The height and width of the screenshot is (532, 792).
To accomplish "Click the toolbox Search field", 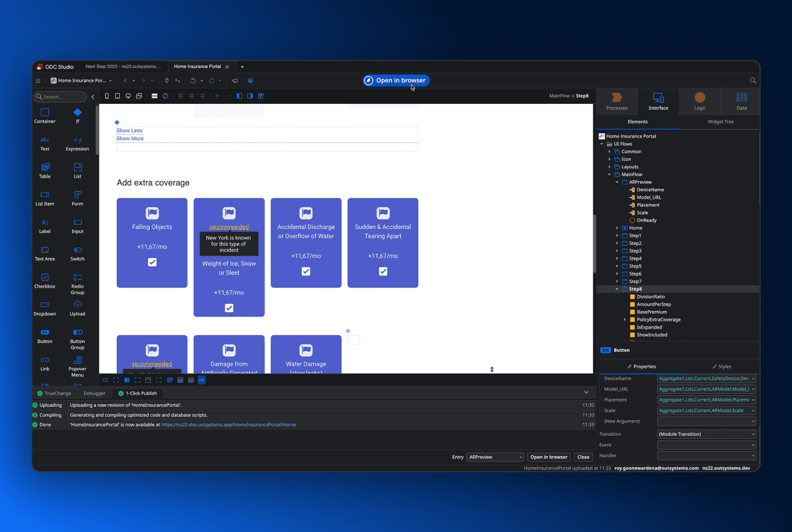I will 62,97.
